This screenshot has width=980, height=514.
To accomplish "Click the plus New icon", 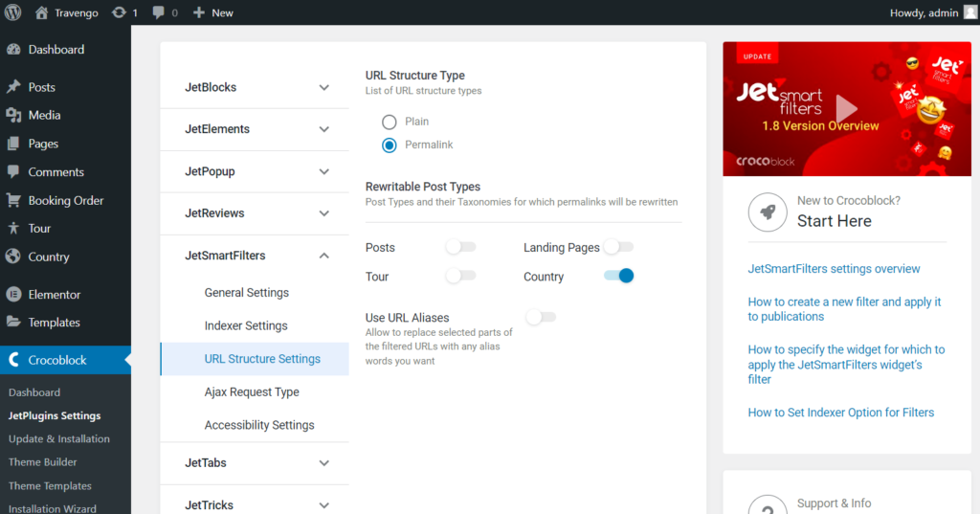I will click(199, 12).
